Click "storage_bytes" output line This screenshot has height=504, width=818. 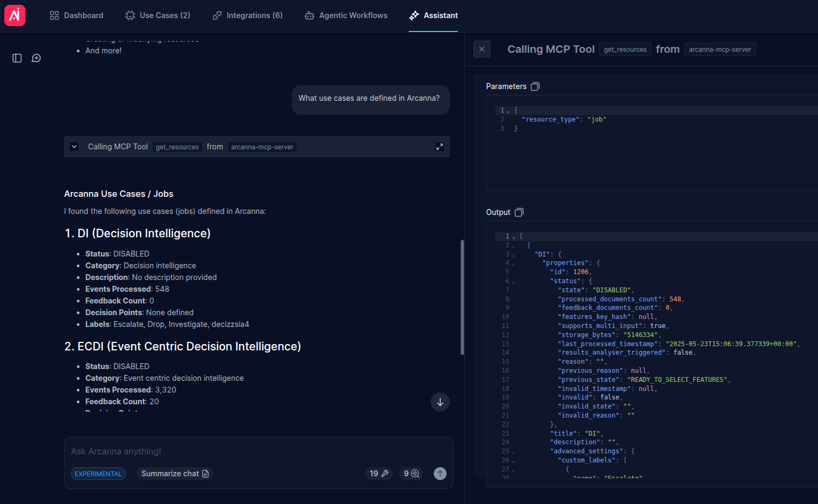pos(609,335)
